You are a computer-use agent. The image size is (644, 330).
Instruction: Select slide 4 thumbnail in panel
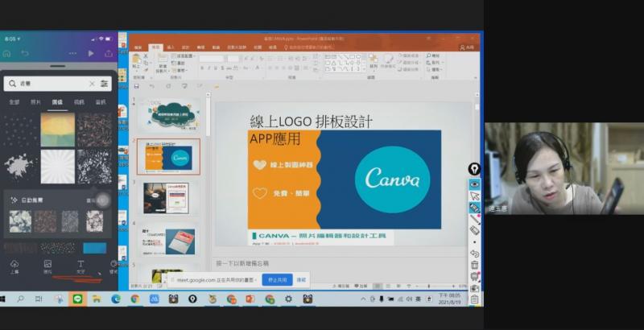click(169, 240)
